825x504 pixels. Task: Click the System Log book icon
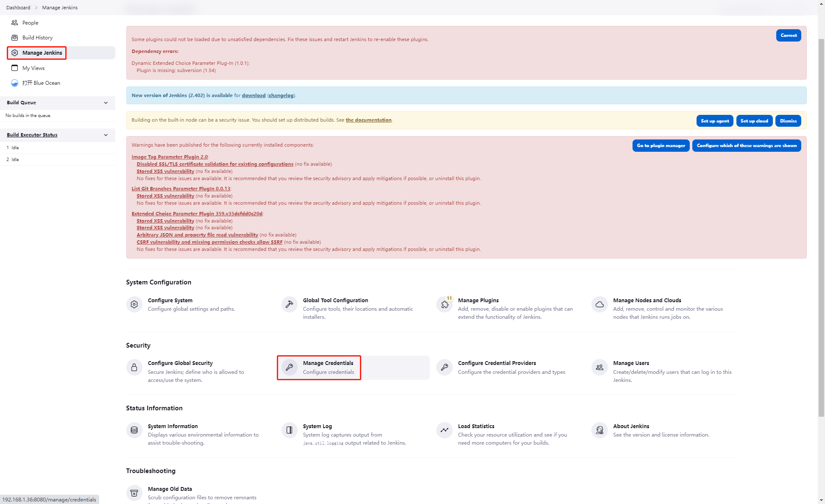pyautogui.click(x=289, y=430)
